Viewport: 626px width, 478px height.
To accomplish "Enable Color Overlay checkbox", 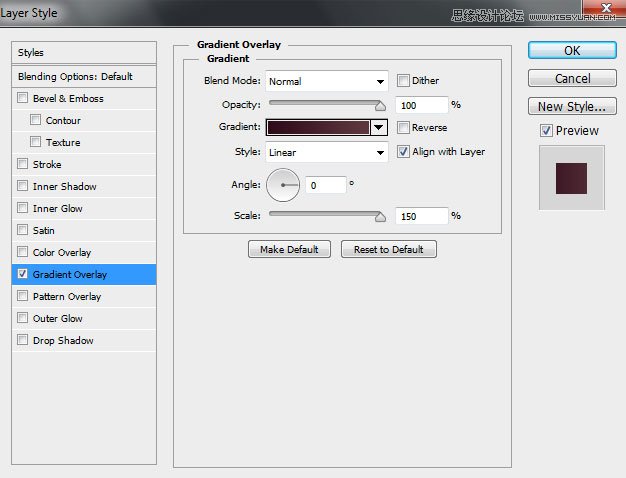I will 23,252.
